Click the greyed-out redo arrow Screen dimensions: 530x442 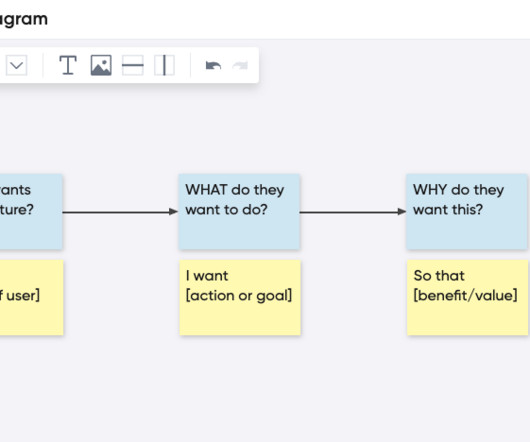coord(240,66)
